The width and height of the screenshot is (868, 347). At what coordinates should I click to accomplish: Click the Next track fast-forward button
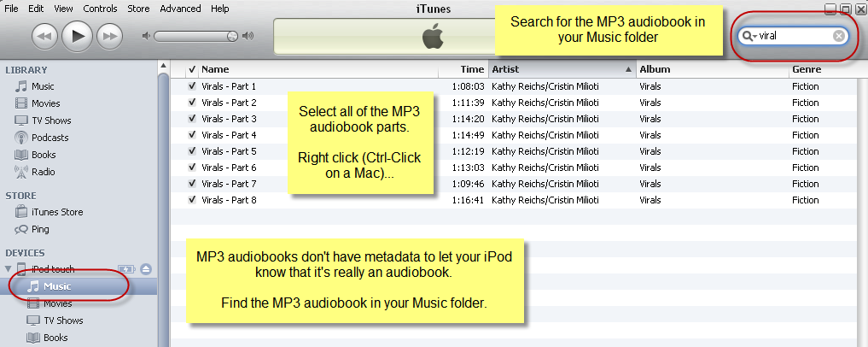point(109,37)
